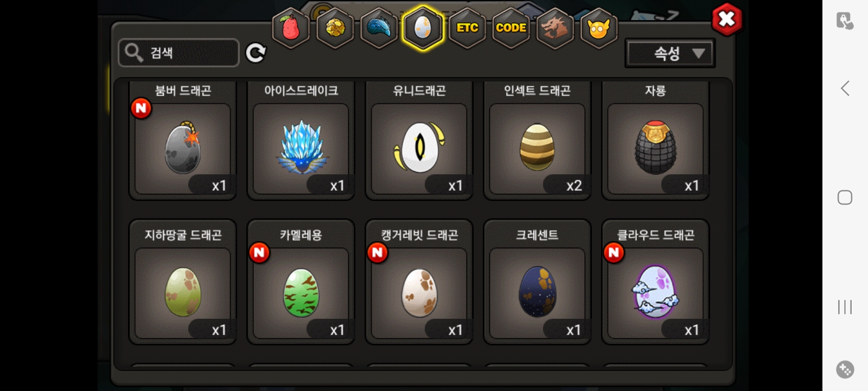Close the inventory with red X
The image size is (868, 391).
pos(726,20)
